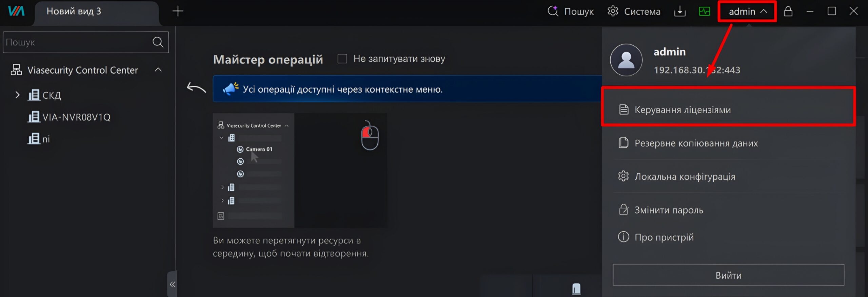Open the green system monitor icon
The height and width of the screenshot is (297, 868).
coord(704,12)
